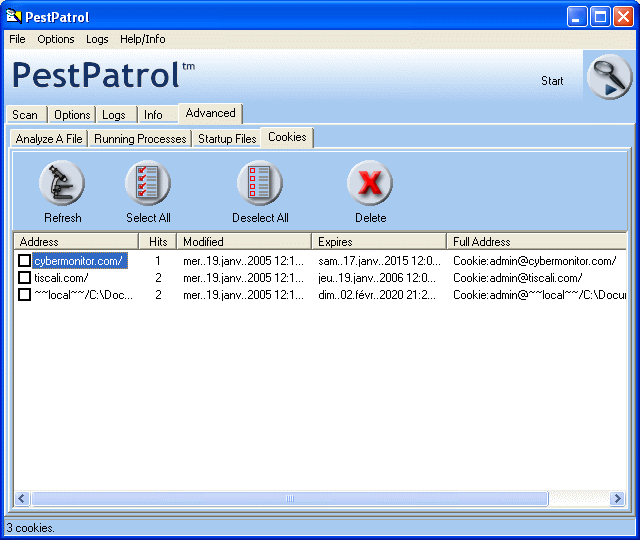This screenshot has height=540, width=640.
Task: Start scan with the magnifying glass icon
Action: (x=610, y=76)
